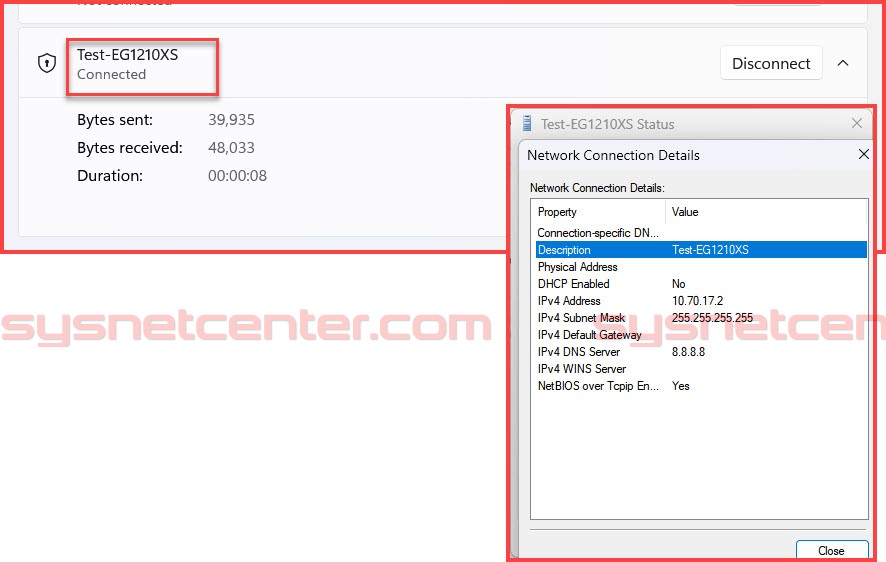This screenshot has height=562, width=886.
Task: Click the Bytes received value 48,033
Action: click(x=231, y=147)
